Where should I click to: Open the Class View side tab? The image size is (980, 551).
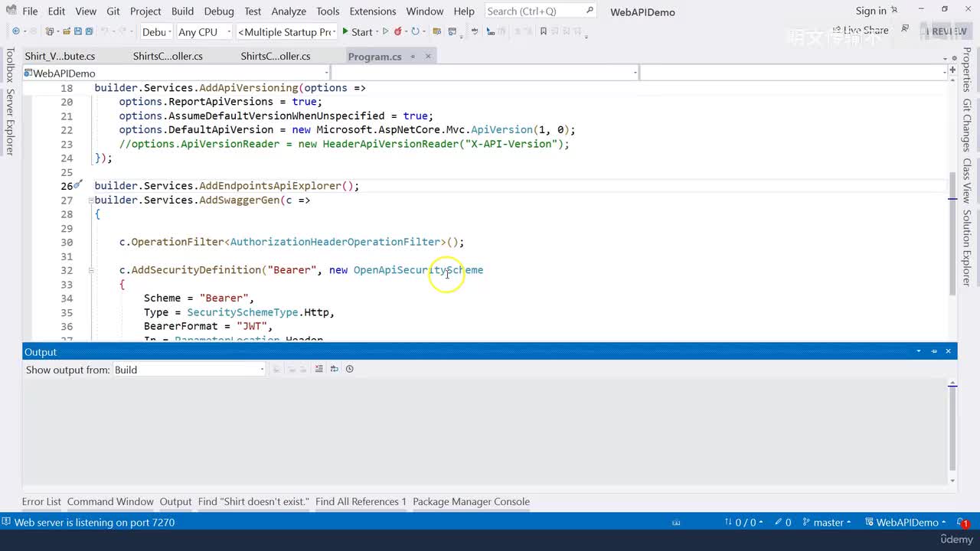tap(967, 181)
